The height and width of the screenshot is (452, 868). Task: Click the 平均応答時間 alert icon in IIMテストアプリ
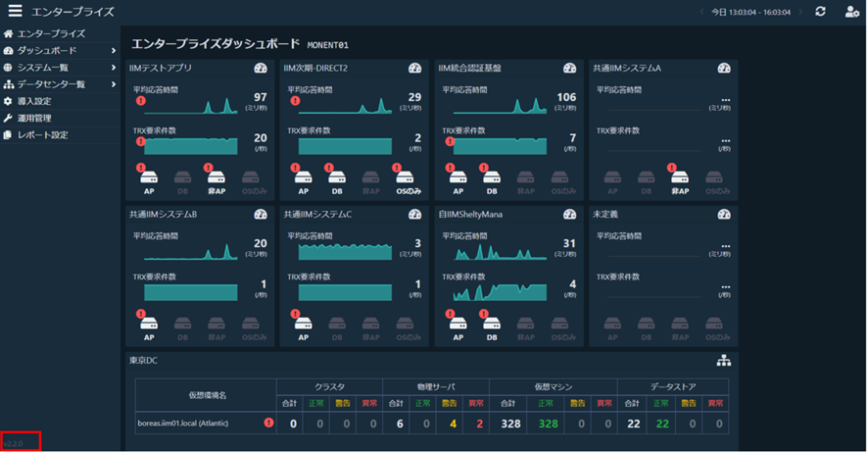(141, 101)
